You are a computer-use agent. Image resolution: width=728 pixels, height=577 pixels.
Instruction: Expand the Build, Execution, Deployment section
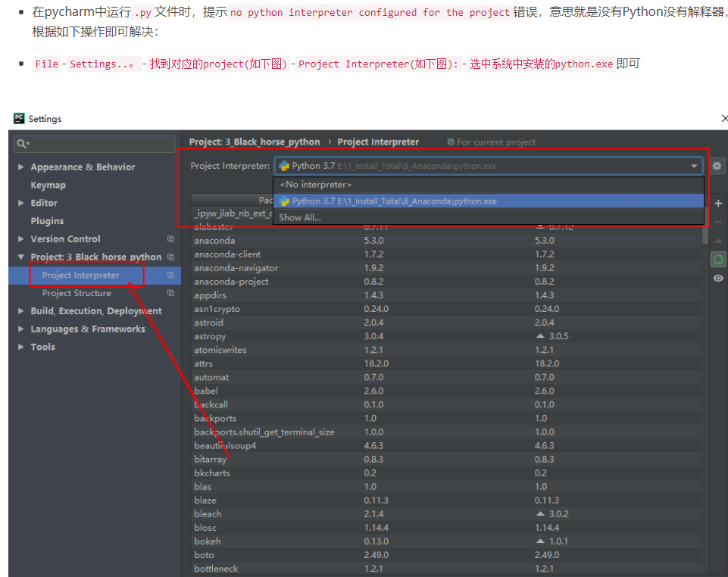pos(21,310)
